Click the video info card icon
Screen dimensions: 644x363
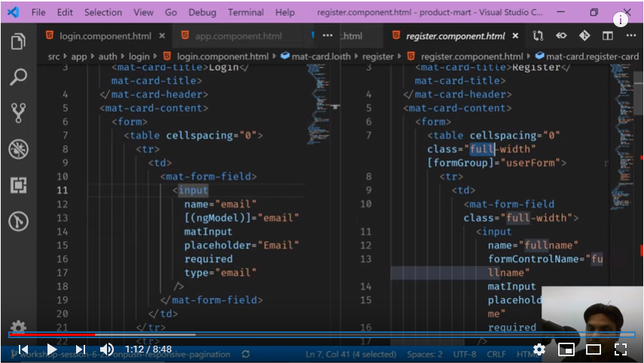[x=621, y=20]
